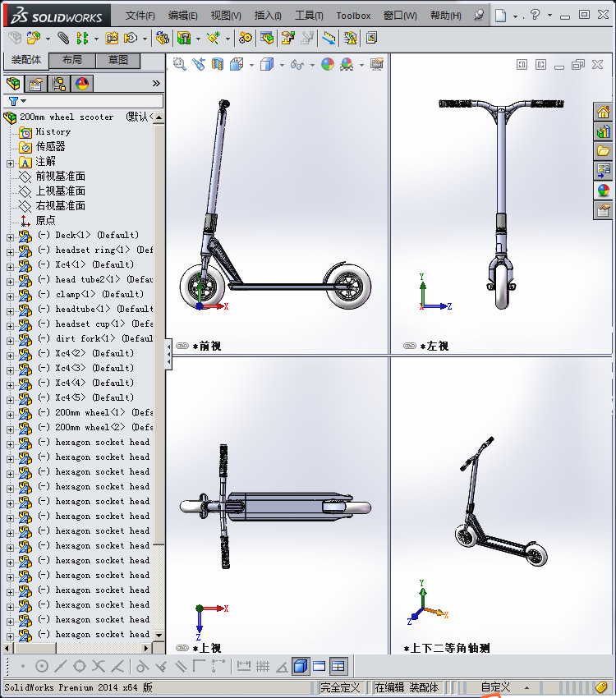Select the Section View icon
The width and height of the screenshot is (616, 698).
(x=217, y=64)
